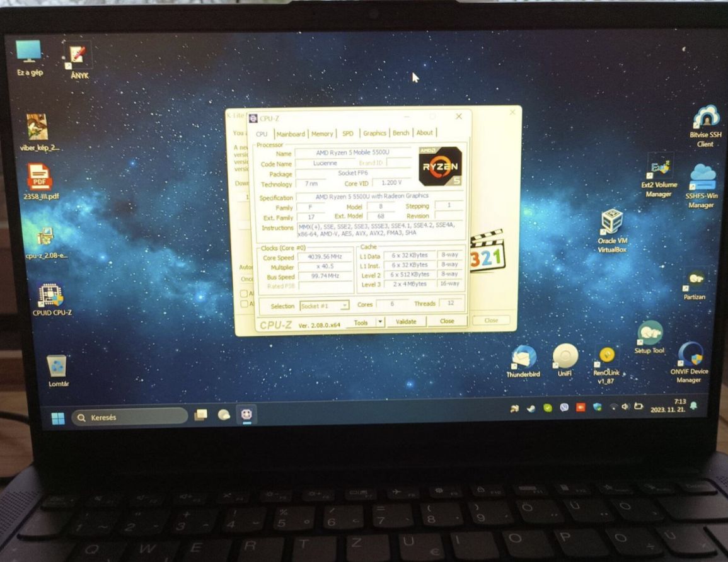Click the Core VID value 1.200 V
This screenshot has height=562, width=728.
tap(391, 182)
